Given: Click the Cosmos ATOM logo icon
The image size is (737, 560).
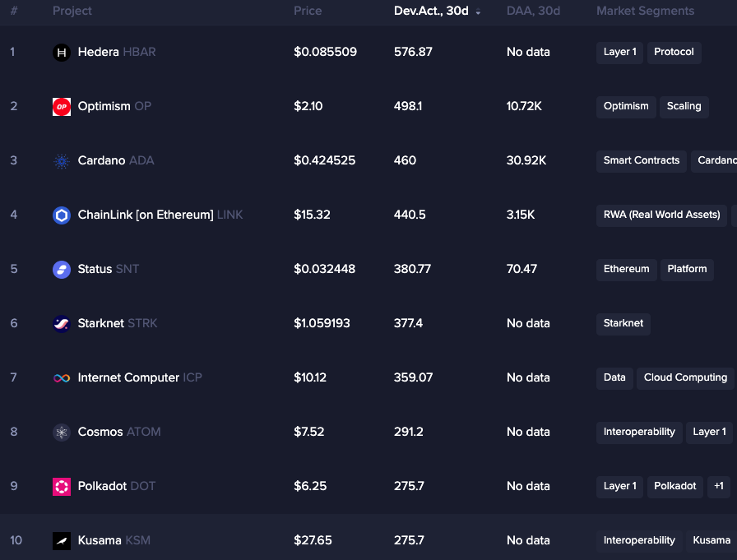Looking at the screenshot, I should click(x=62, y=433).
